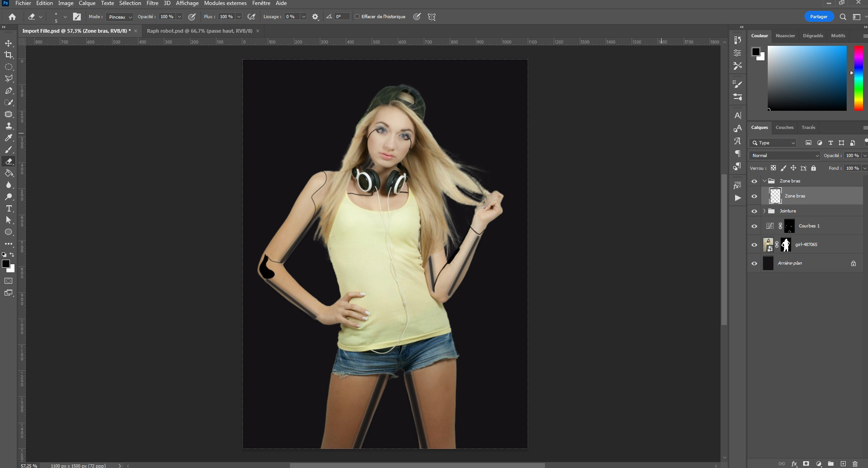Hide the Jointure group
This screenshot has width=868, height=468.
click(755, 211)
